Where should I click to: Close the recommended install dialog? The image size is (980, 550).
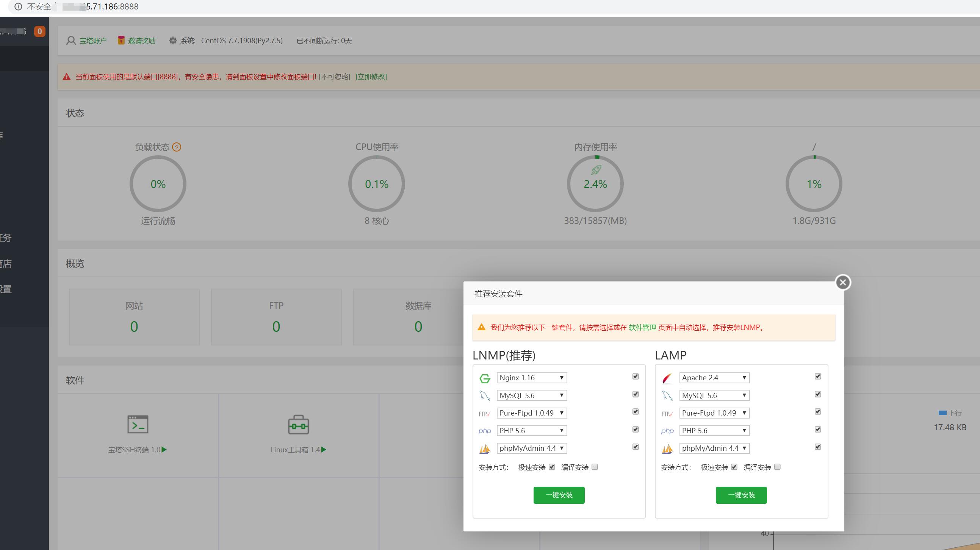[843, 282]
